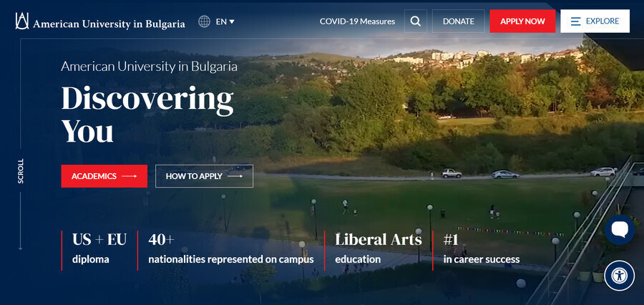
Task: Expand the EN language dropdown
Action: (225, 21)
